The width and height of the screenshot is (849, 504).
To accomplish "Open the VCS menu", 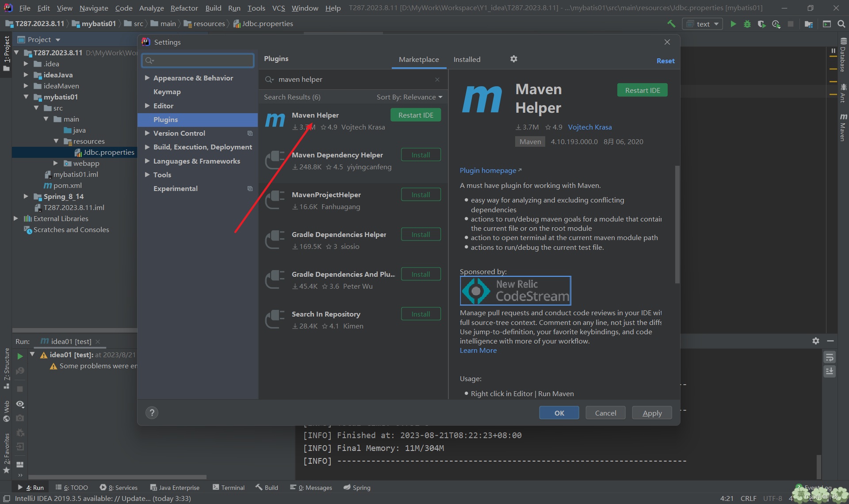I will (278, 8).
